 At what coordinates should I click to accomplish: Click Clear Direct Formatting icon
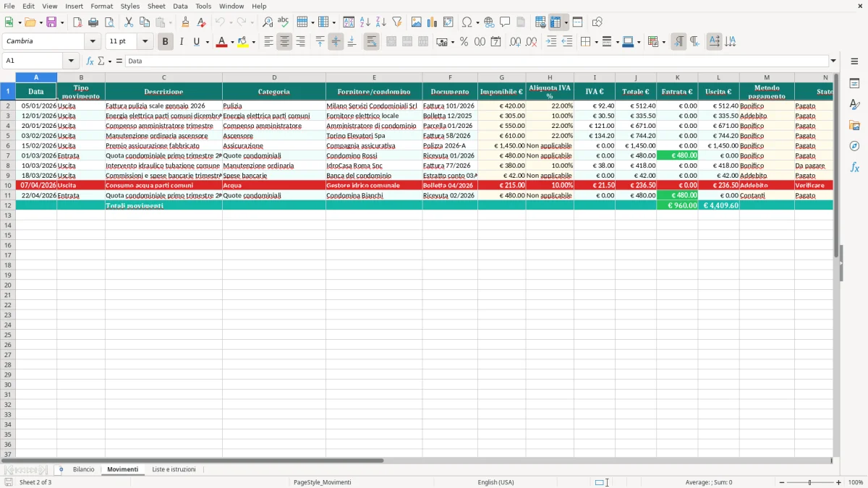pos(202,22)
